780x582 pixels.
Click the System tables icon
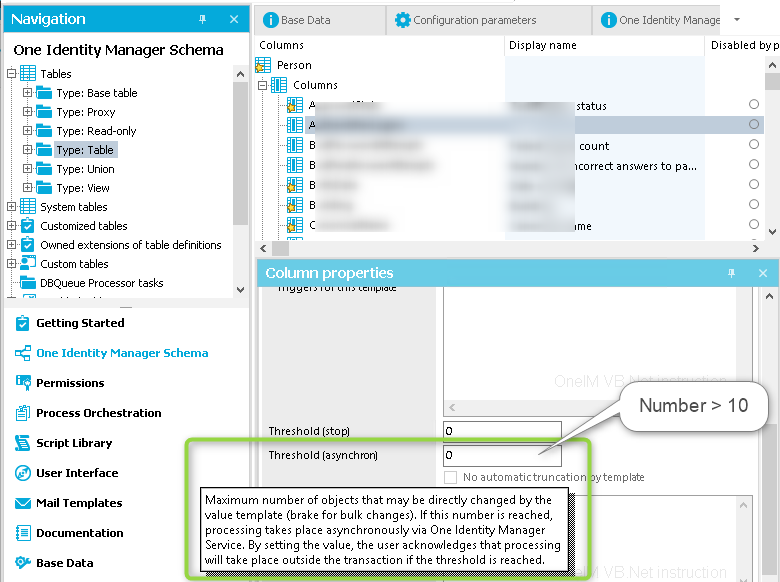click(x=28, y=206)
